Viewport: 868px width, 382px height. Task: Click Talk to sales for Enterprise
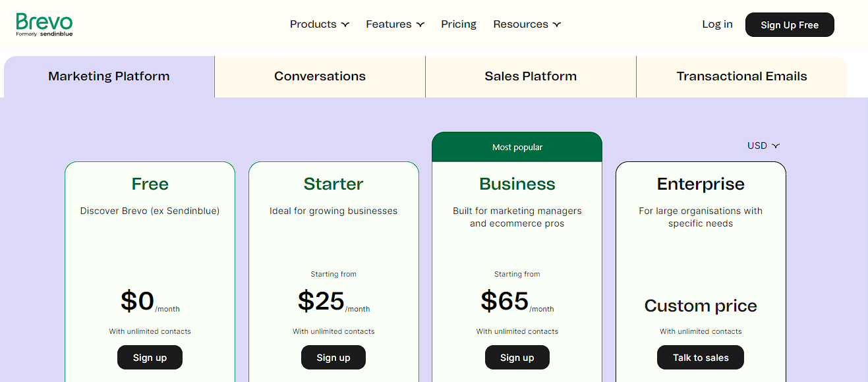701,358
